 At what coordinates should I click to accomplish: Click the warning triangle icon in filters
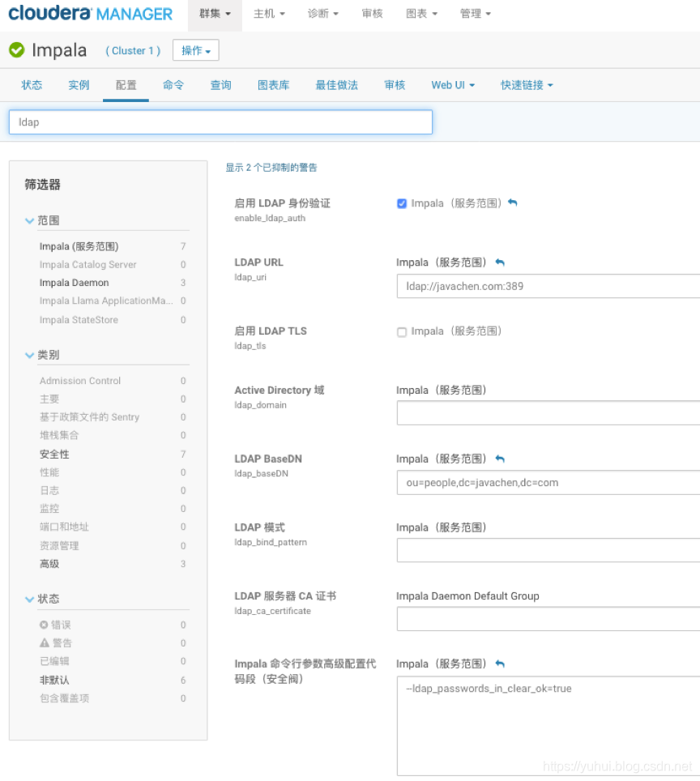click(45, 642)
